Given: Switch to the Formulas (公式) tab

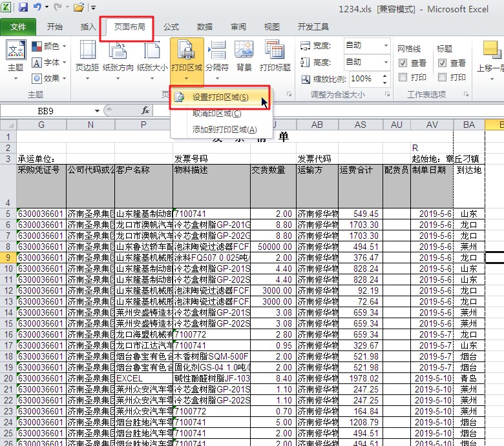Looking at the screenshot, I should click(171, 27).
